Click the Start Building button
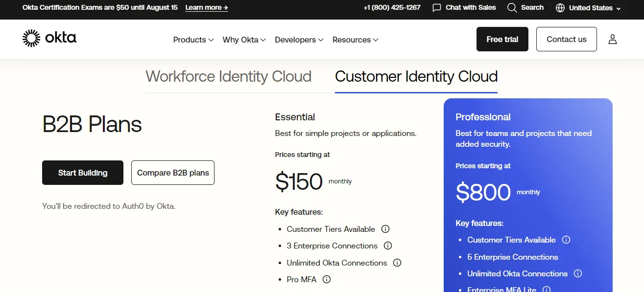The height and width of the screenshot is (292, 644). pyautogui.click(x=83, y=173)
